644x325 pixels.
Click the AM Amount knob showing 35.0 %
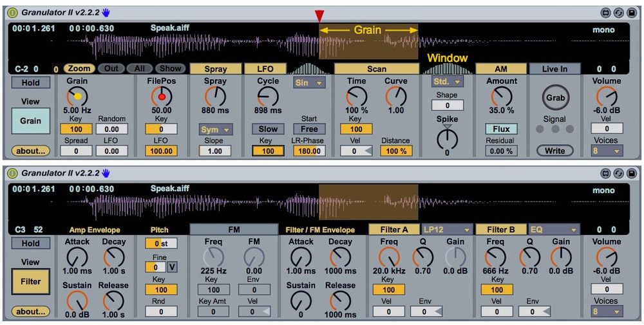(501, 97)
